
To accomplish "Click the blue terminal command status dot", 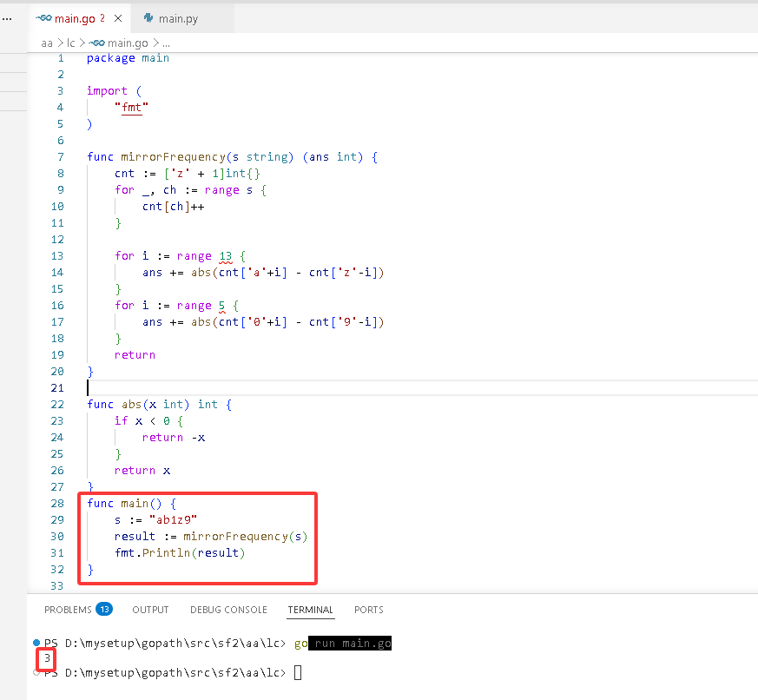I will click(36, 643).
